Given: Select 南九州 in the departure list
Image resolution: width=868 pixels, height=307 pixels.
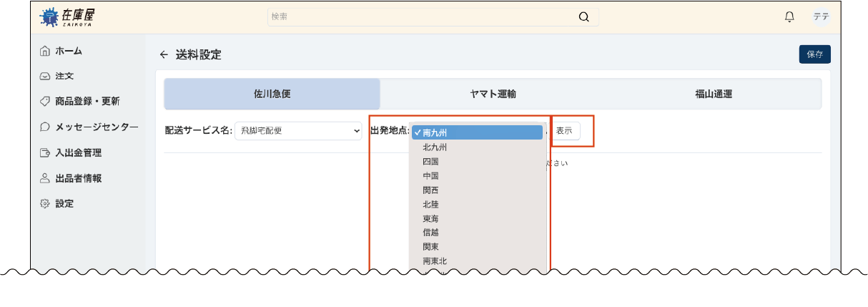Looking at the screenshot, I should pyautogui.click(x=477, y=132).
